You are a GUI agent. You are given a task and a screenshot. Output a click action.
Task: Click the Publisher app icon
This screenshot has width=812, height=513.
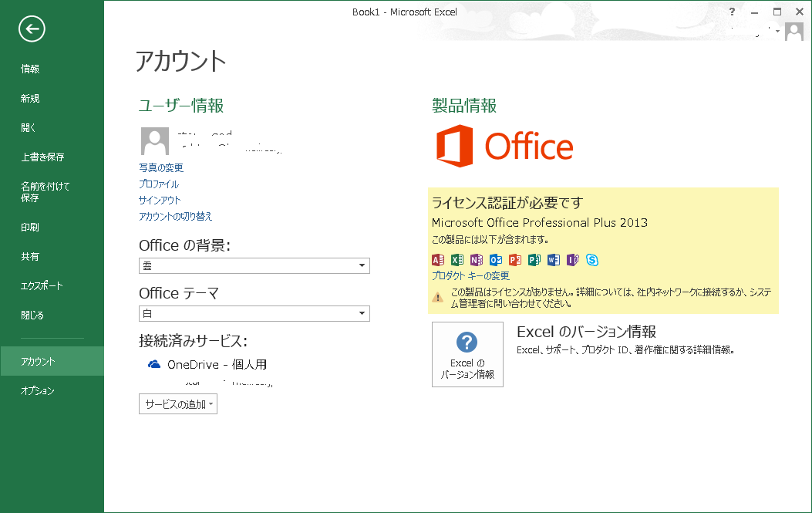tap(534, 260)
